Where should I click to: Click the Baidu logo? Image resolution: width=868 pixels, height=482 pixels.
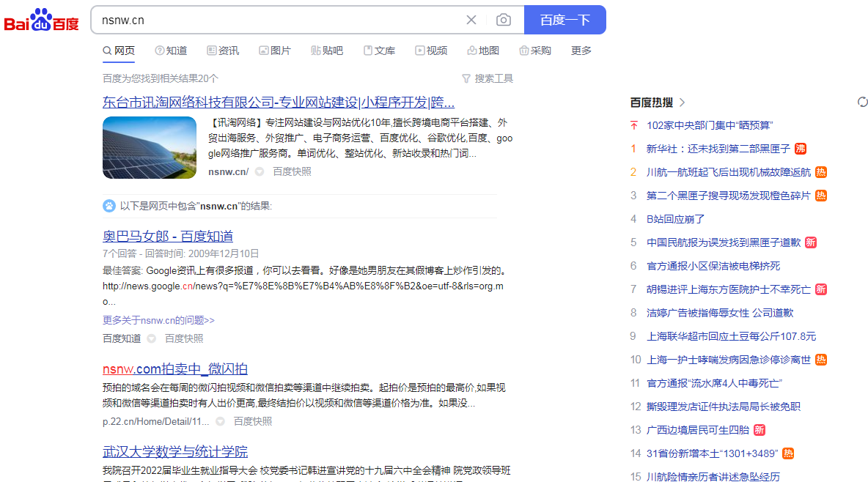42,20
